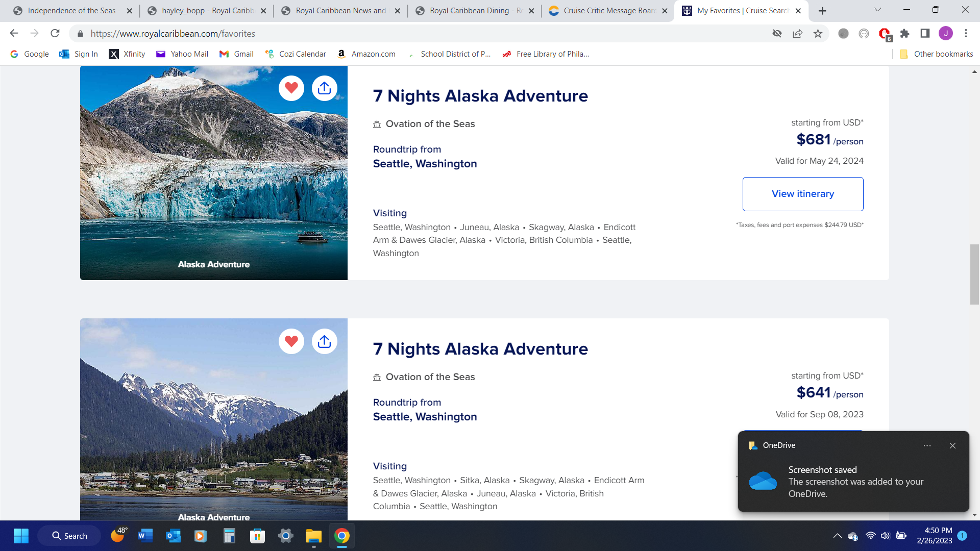Open volume control in system tray
The image size is (980, 551).
tap(885, 536)
